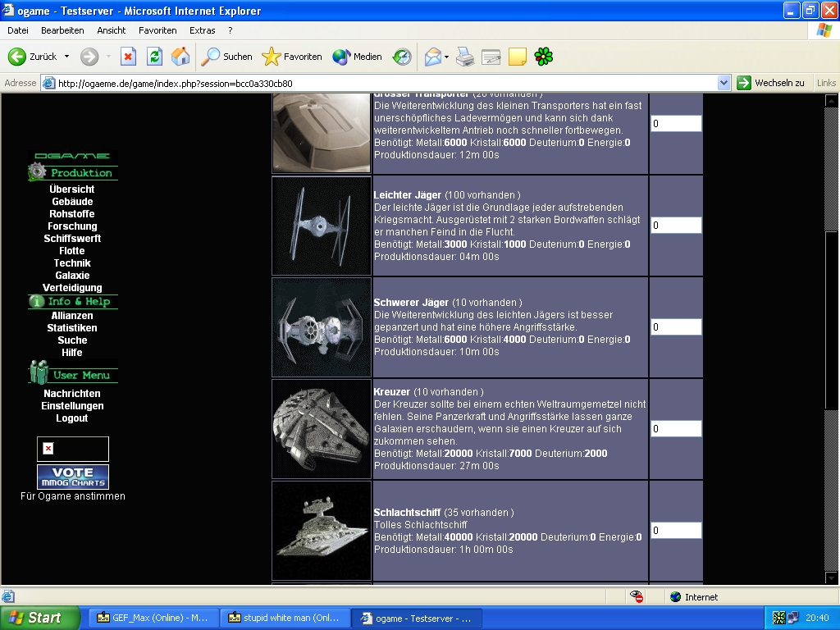This screenshot has width=840, height=630.
Task: Open the Windows Start button
Action: [39, 618]
